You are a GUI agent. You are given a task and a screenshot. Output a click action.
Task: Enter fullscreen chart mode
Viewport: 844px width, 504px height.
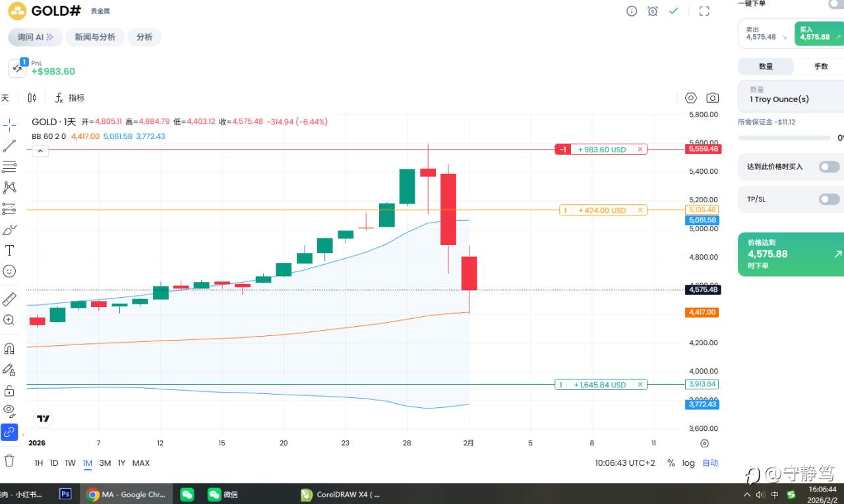click(x=704, y=11)
